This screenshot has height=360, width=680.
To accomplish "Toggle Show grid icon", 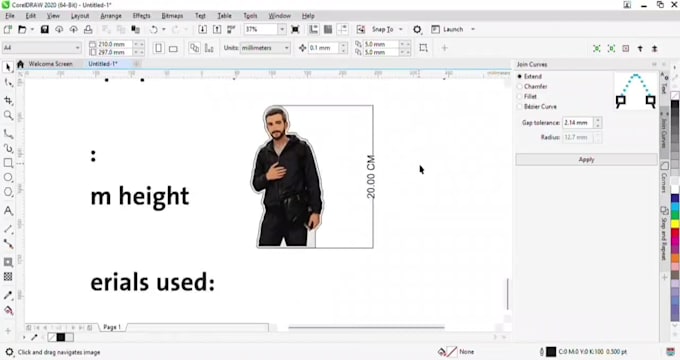I will 328,29.
